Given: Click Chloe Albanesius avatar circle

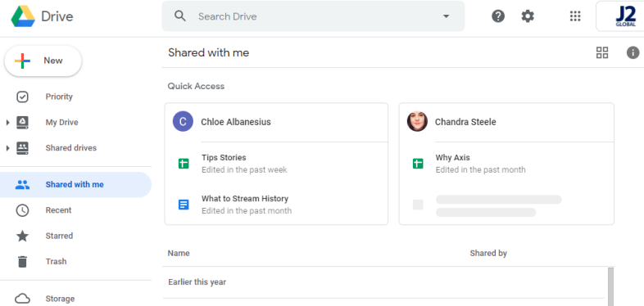Looking at the screenshot, I should [x=184, y=121].
